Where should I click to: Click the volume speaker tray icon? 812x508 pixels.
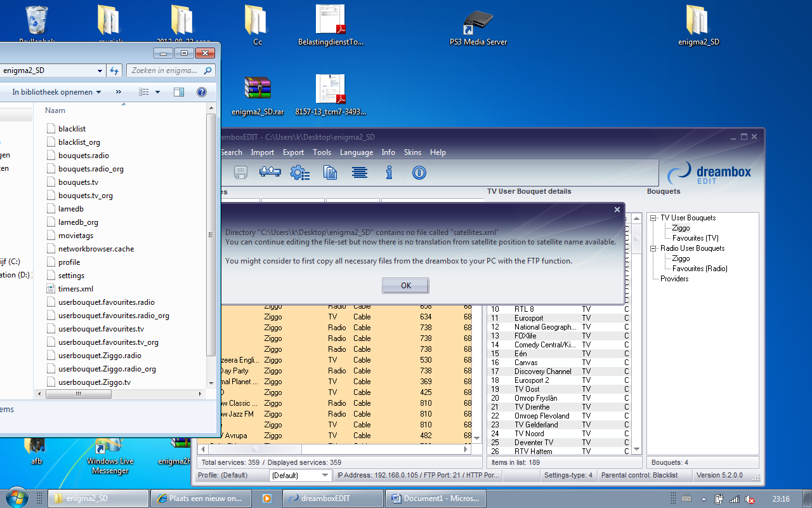749,498
